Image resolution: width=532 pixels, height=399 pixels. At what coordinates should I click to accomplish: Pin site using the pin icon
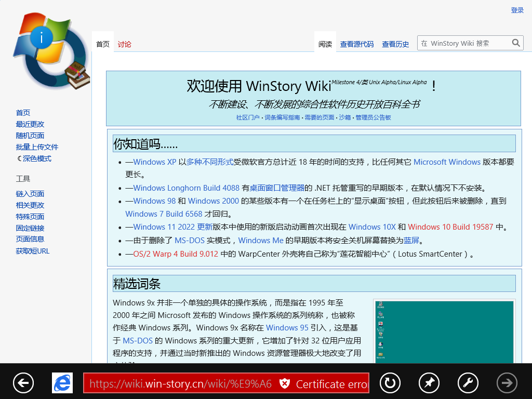click(x=429, y=383)
